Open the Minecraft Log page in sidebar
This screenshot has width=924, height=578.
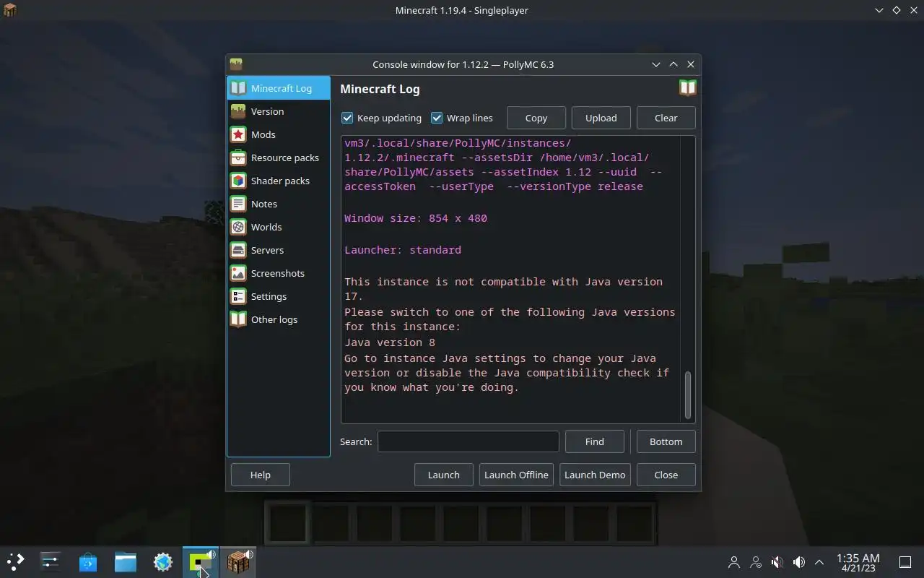pyautogui.click(x=278, y=88)
